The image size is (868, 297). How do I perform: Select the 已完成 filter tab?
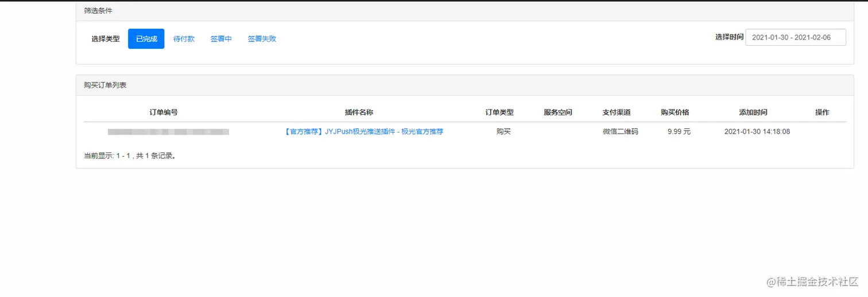point(146,39)
